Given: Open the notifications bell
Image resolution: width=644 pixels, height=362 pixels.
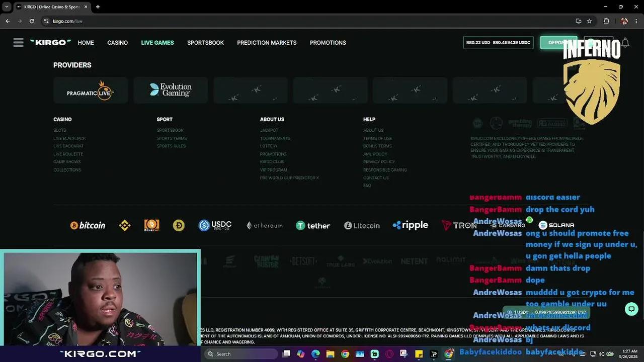Looking at the screenshot, I should tap(625, 43).
